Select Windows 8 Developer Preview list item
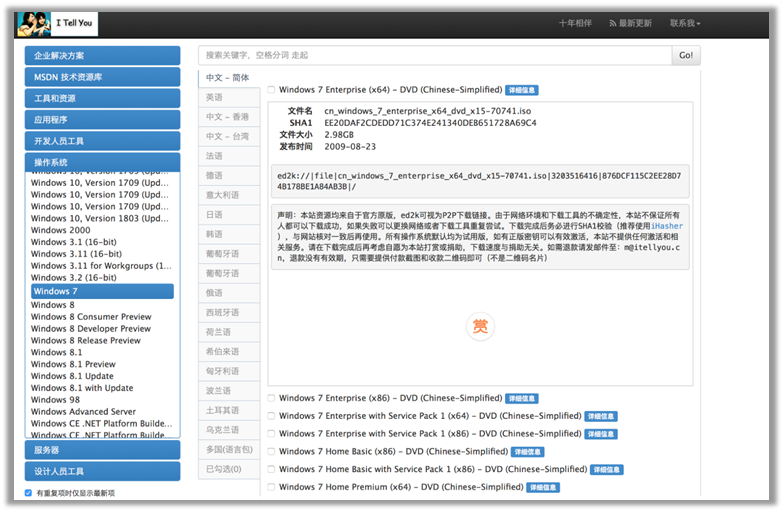784x512 pixels. 91,329
